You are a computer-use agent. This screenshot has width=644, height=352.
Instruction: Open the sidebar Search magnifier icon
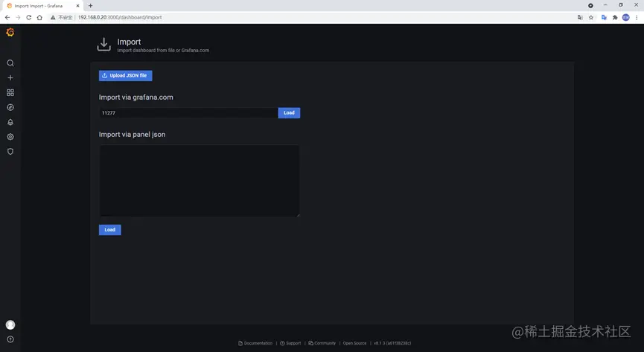tap(10, 63)
